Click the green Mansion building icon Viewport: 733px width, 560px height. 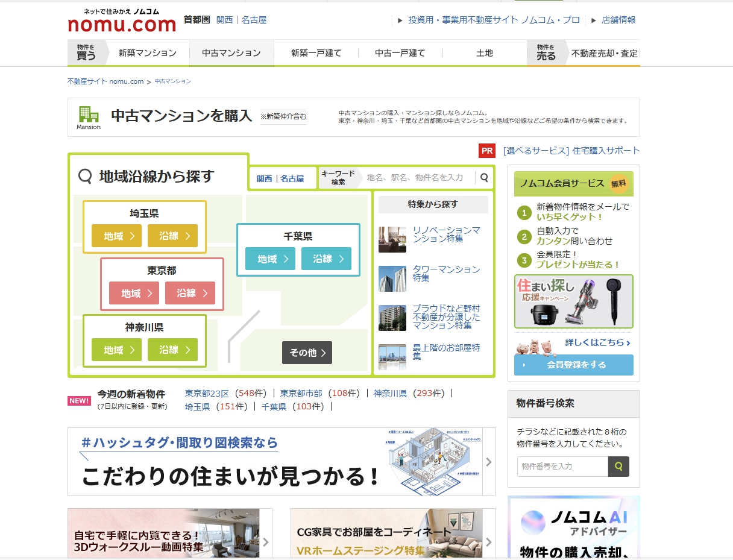pyautogui.click(x=89, y=118)
